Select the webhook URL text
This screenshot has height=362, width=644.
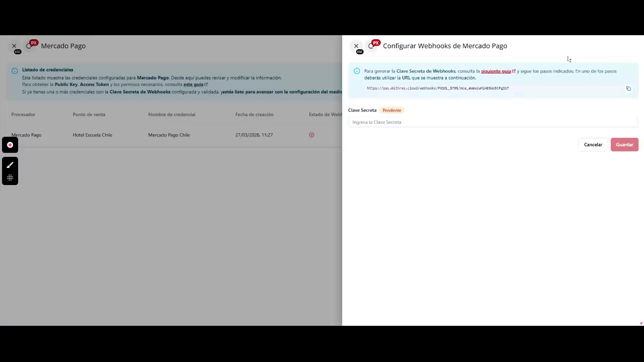click(437, 88)
